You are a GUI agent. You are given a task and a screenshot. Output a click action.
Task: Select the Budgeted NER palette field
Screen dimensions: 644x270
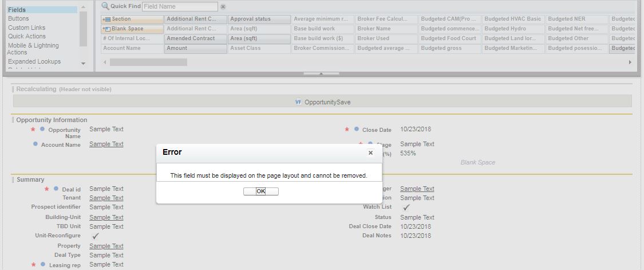pos(576,19)
